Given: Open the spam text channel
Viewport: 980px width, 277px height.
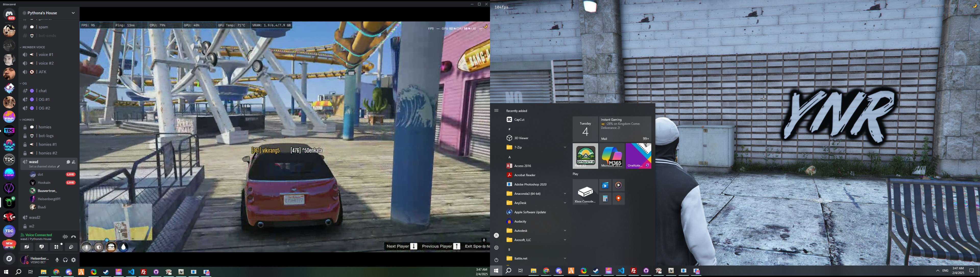Looking at the screenshot, I should click(x=43, y=27).
